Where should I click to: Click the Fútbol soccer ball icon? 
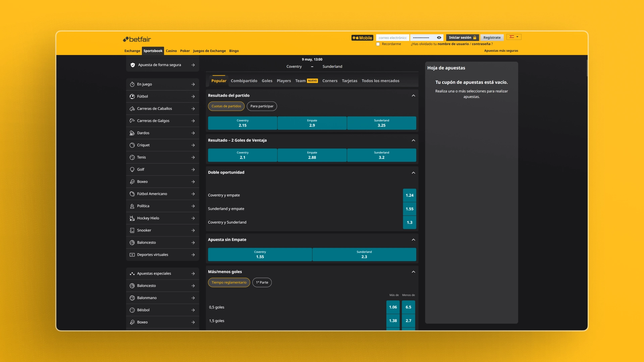[132, 97]
